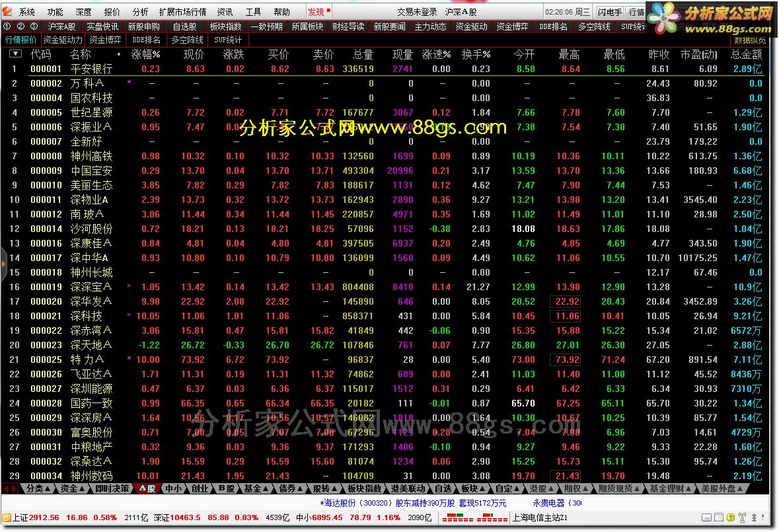Click the exclamation alert status bar icon

[x=764, y=517]
